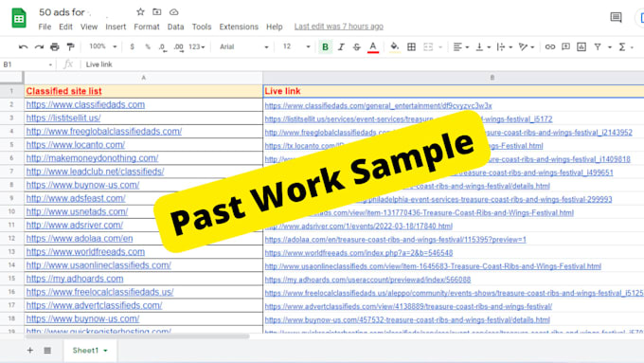Open vertical align dropdown
Viewport: 644px width, 363px height.
[483, 46]
